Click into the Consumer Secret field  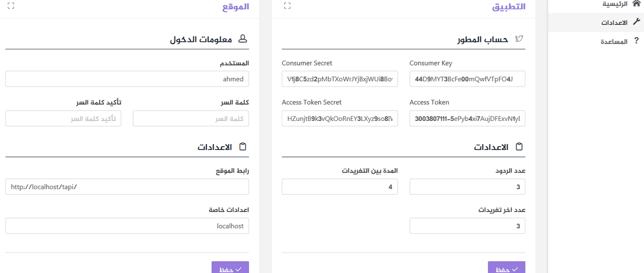tap(340, 79)
